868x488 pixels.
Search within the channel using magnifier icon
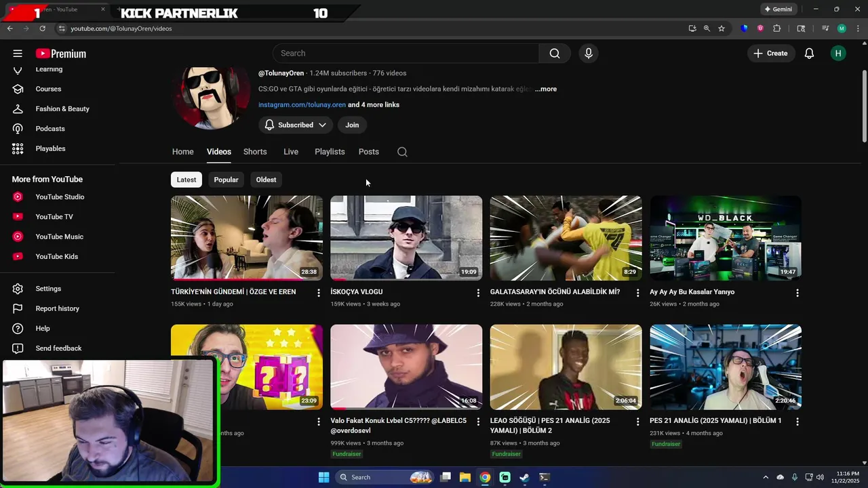pos(402,152)
